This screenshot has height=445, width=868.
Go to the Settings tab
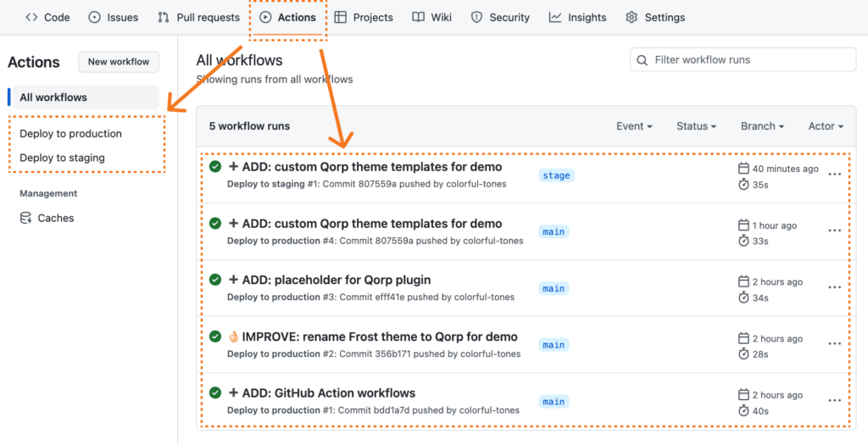coord(654,17)
